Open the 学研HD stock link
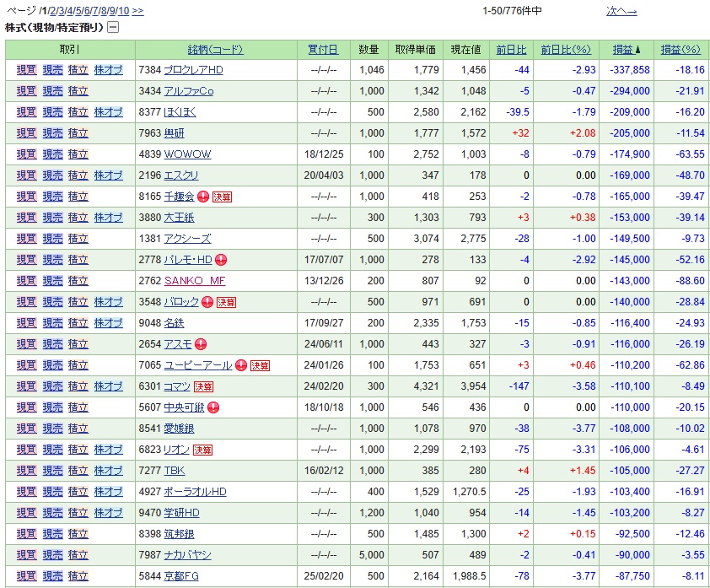Screen dimensions: 710x588 click(x=181, y=513)
